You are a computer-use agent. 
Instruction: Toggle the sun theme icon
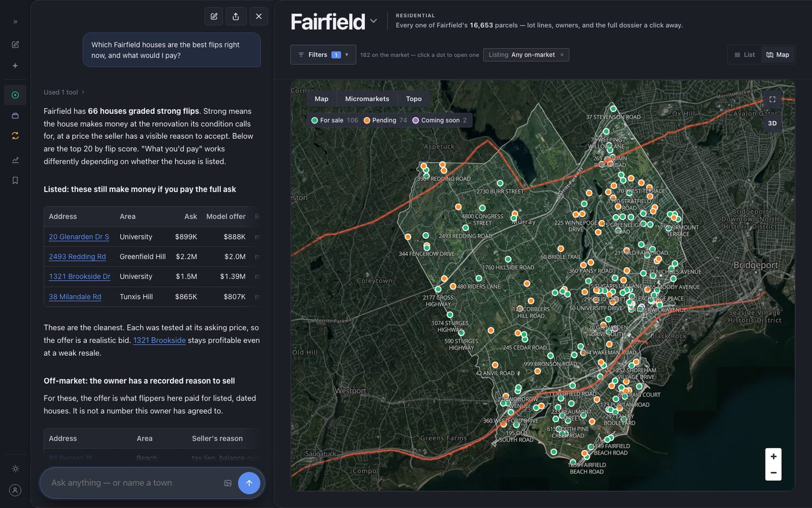click(x=15, y=469)
